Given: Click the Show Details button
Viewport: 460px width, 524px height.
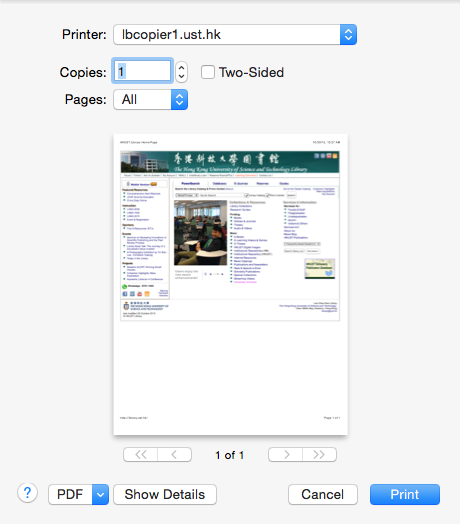Looking at the screenshot, I should (165, 495).
